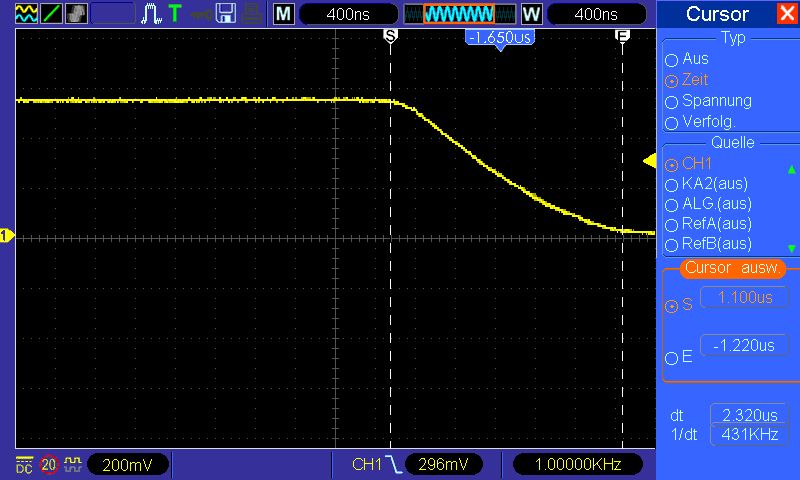This screenshot has height=480, width=800.
Task: Close the Cursor panel
Action: coord(787,13)
